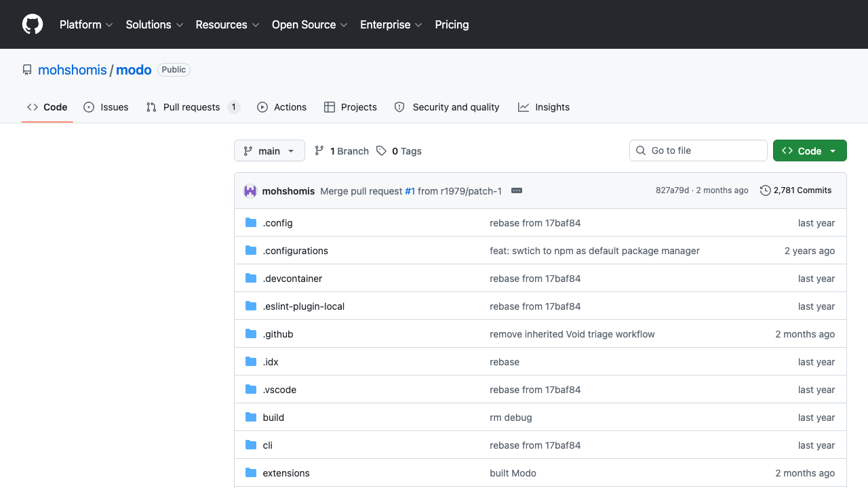
Task: Open the 'rm debug' commit message
Action: [511, 418]
